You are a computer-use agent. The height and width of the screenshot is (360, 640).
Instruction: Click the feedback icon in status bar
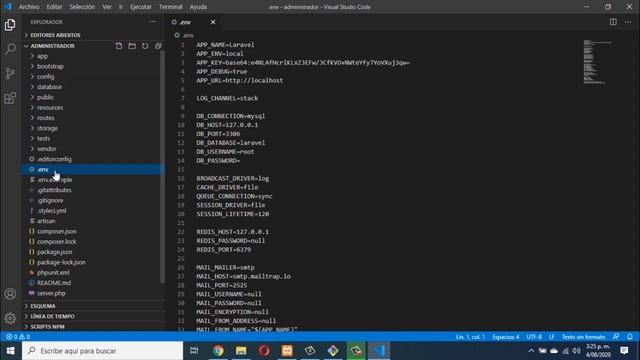(x=616, y=337)
